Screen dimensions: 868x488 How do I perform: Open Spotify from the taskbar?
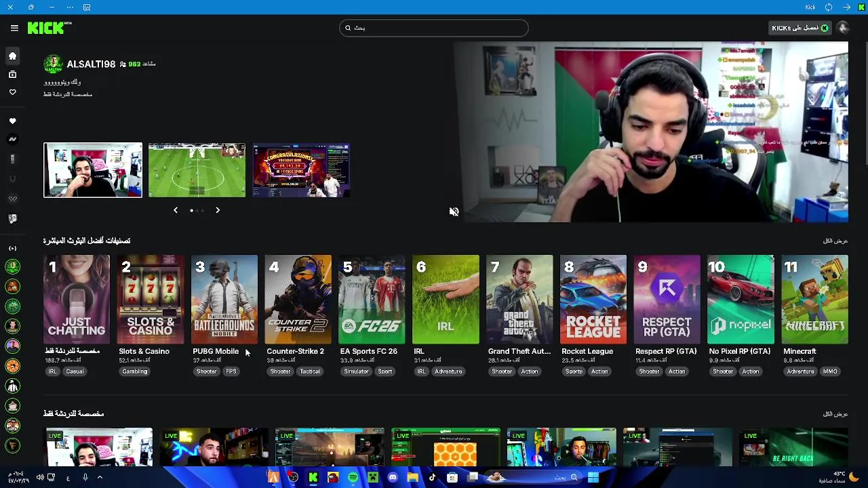pyautogui.click(x=353, y=478)
